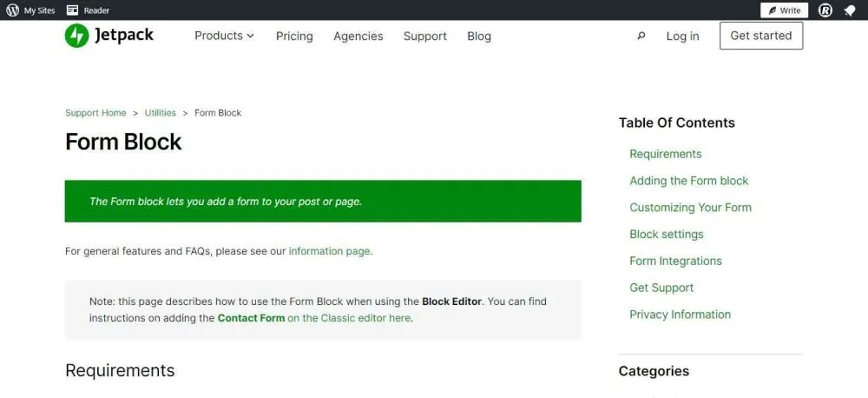Open the Support menu item
868x398 pixels.
[x=424, y=36]
